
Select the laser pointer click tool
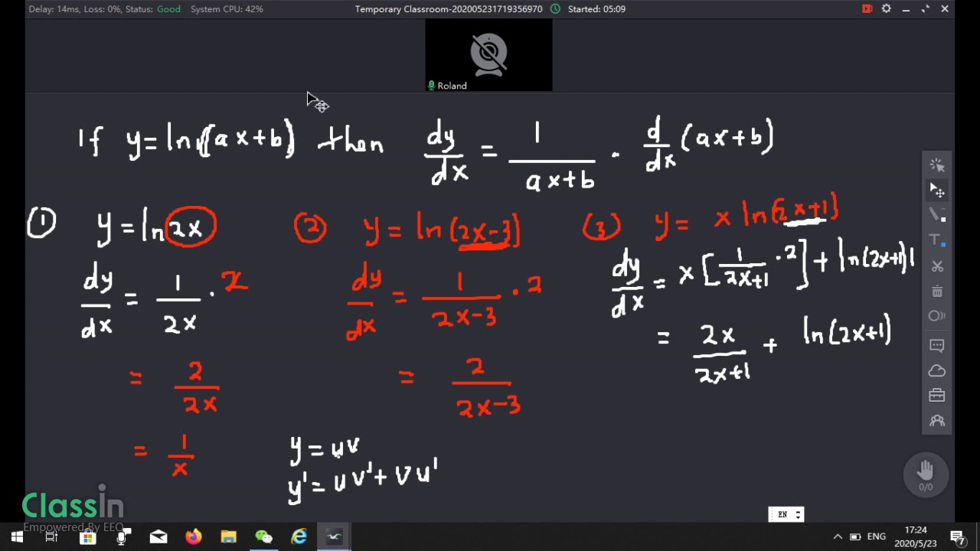pos(937,165)
